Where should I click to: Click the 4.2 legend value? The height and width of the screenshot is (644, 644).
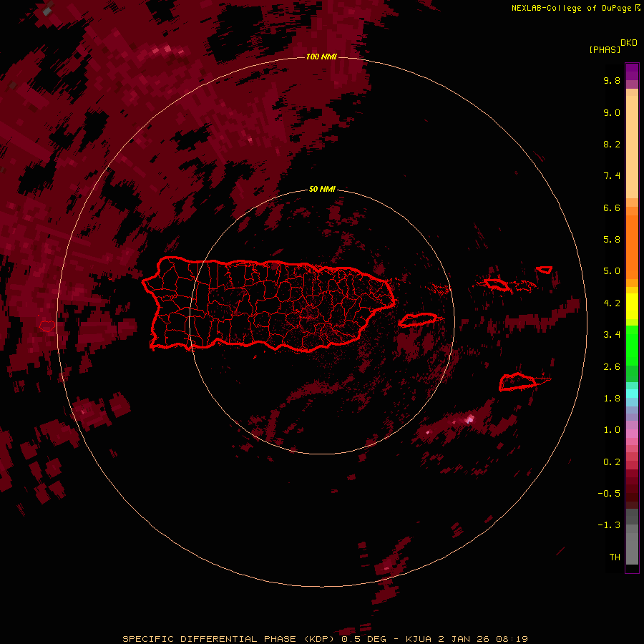612,303
